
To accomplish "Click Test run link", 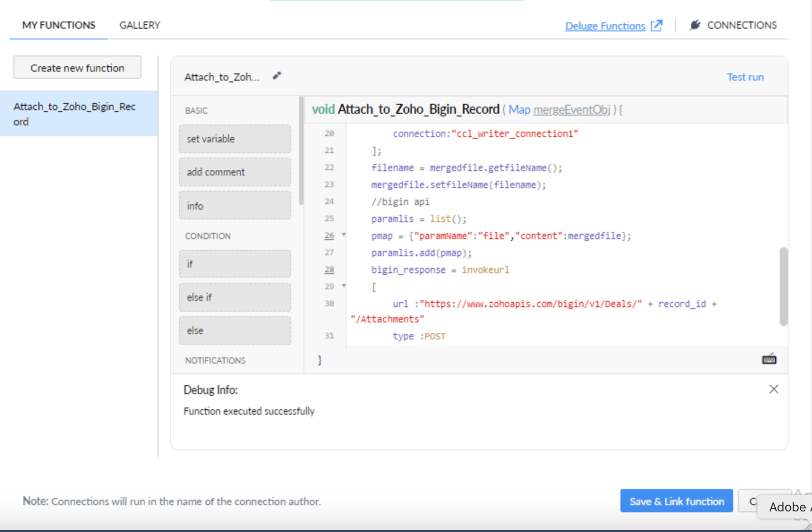I will coord(745,77).
